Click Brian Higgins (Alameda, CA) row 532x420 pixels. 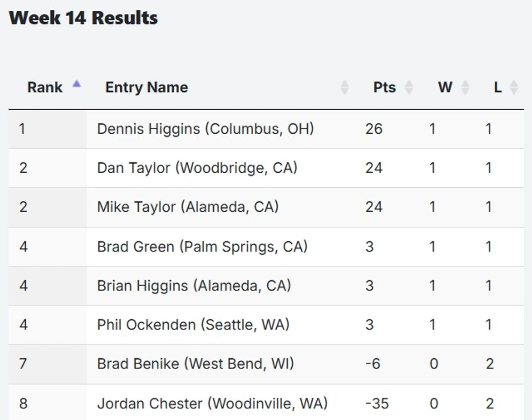pos(194,286)
